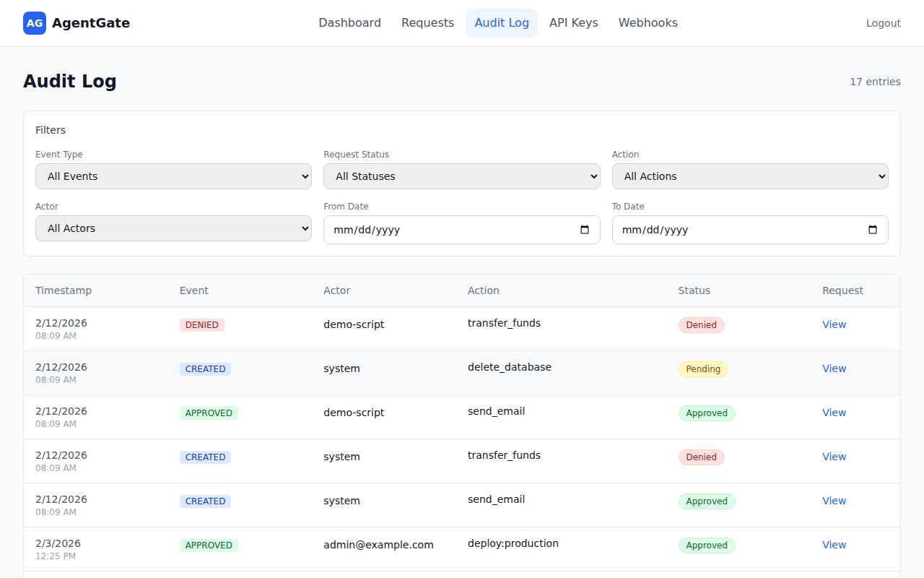Open the API Keys tab
The image size is (924, 578).
[x=574, y=23]
